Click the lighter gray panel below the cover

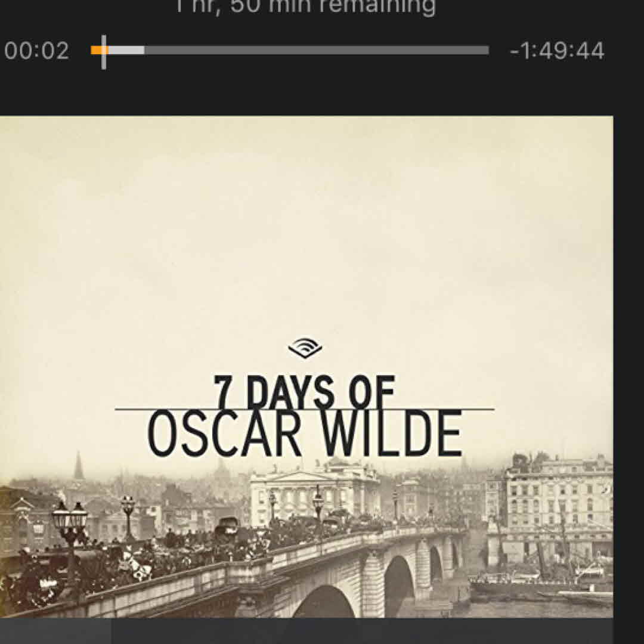tap(55, 631)
